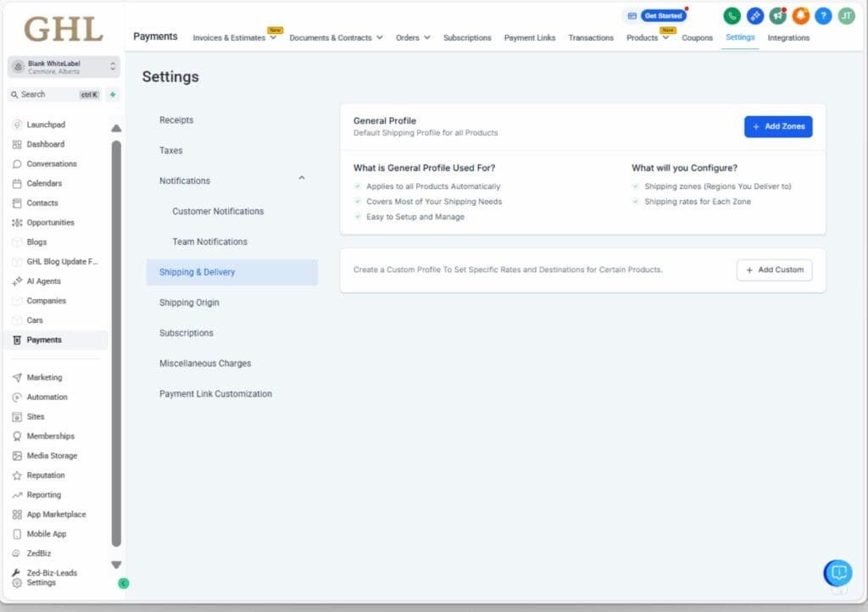Switch to the Transactions tab

591,38
